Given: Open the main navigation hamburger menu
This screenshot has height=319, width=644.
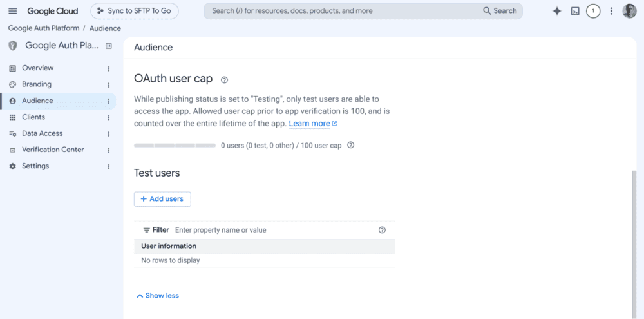Looking at the screenshot, I should [x=13, y=11].
